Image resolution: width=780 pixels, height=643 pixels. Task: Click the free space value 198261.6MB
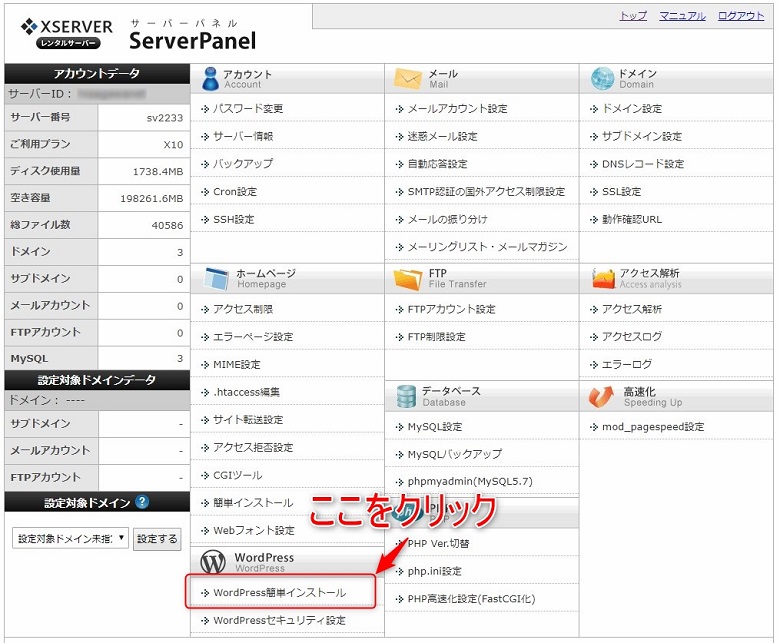152,198
